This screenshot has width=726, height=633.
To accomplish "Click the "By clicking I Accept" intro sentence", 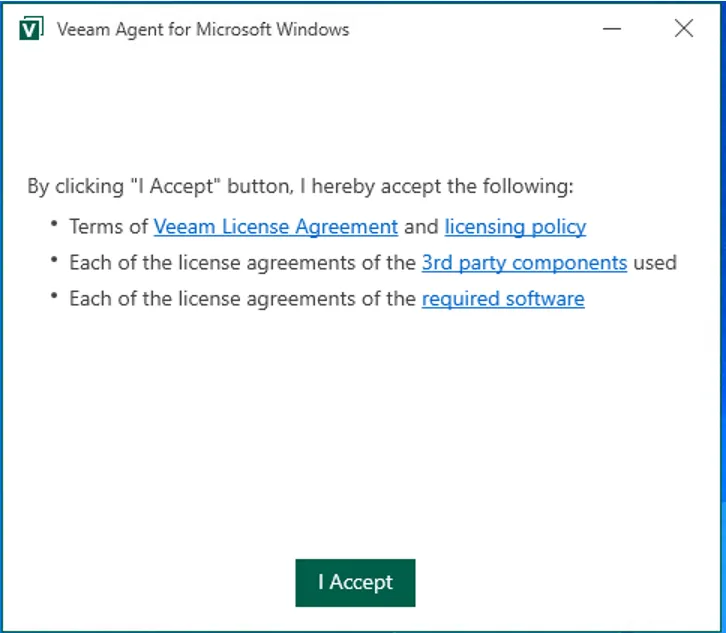I will (x=300, y=187).
